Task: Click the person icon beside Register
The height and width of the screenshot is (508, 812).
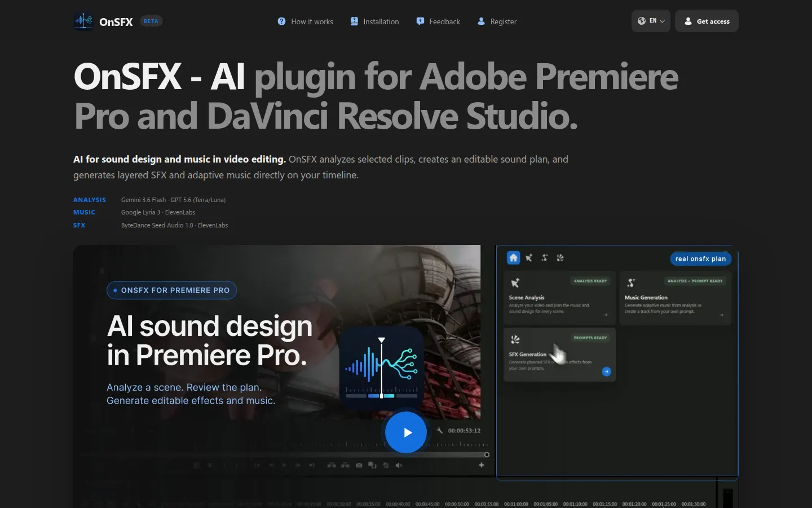Action: click(481, 21)
